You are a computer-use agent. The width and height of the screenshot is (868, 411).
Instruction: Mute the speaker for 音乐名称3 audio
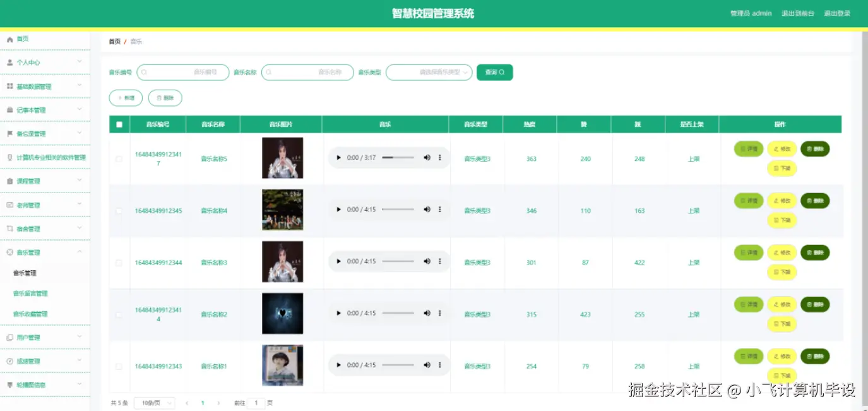(x=427, y=261)
